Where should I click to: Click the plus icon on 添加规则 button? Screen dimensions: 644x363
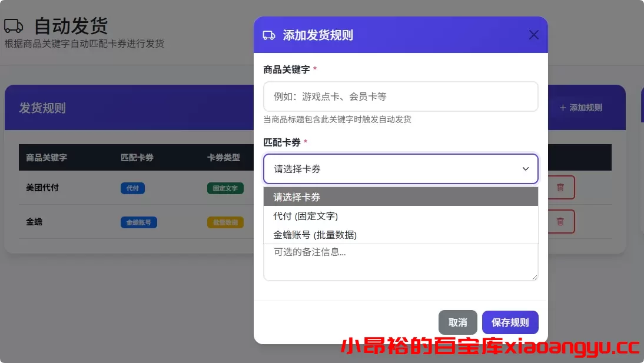coord(563,108)
